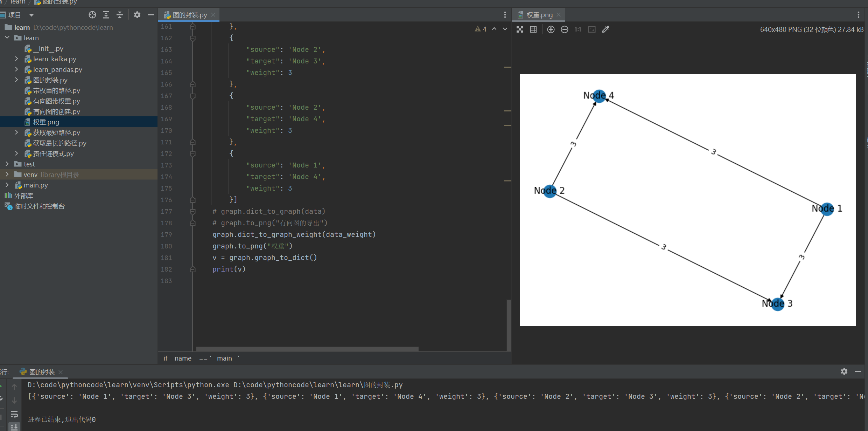Switch to the 图的封装.py editor tab

click(x=189, y=15)
